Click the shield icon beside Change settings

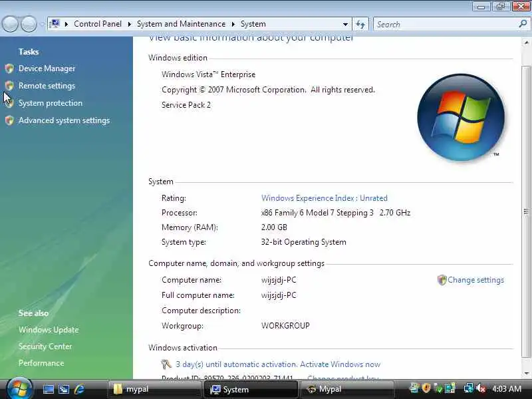(x=442, y=280)
